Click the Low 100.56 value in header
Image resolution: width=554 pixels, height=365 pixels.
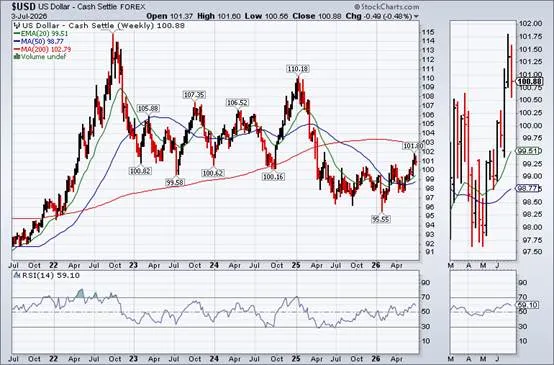point(266,16)
